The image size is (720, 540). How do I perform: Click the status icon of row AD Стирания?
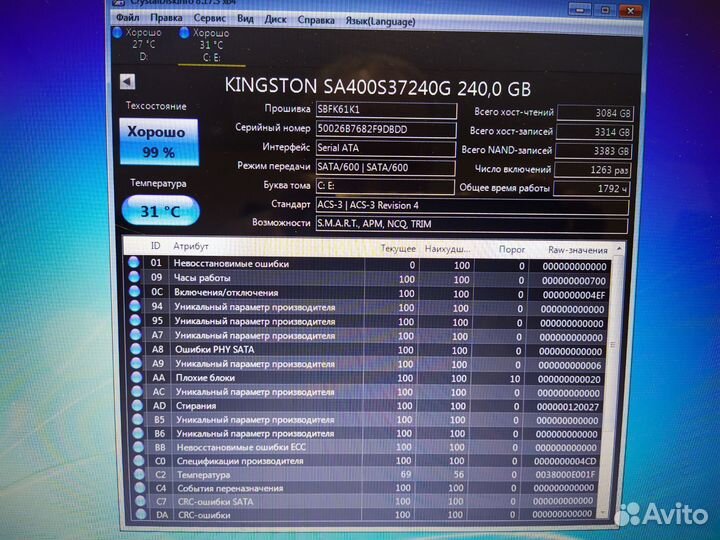click(x=137, y=405)
